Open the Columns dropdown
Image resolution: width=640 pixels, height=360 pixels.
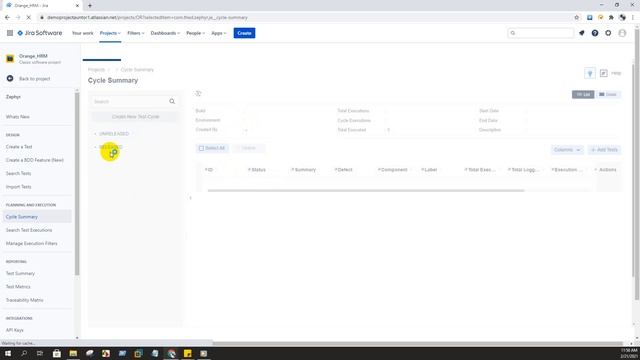tap(567, 150)
